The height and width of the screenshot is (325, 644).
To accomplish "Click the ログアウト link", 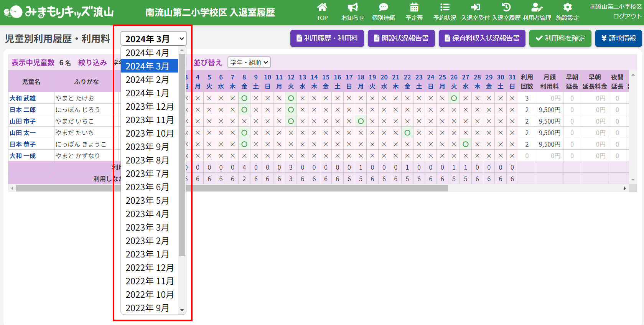I will [x=627, y=16].
